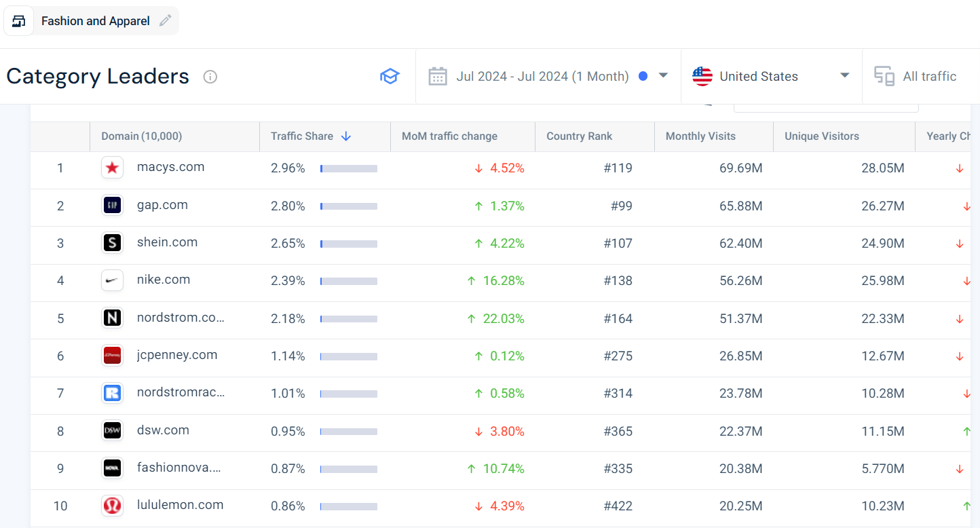Sort by Traffic Share column header
The height and width of the screenshot is (528, 980).
tap(302, 136)
